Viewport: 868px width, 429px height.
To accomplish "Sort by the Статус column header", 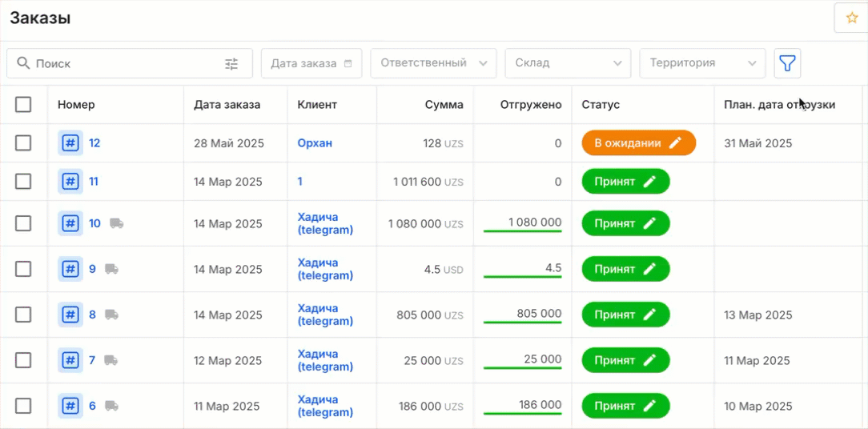I will 601,105.
